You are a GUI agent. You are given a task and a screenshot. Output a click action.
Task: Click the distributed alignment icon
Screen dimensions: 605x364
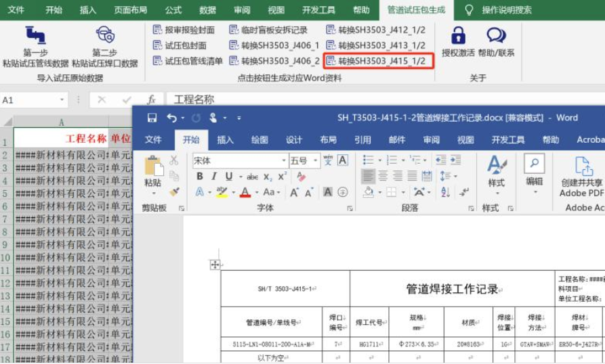point(427,176)
